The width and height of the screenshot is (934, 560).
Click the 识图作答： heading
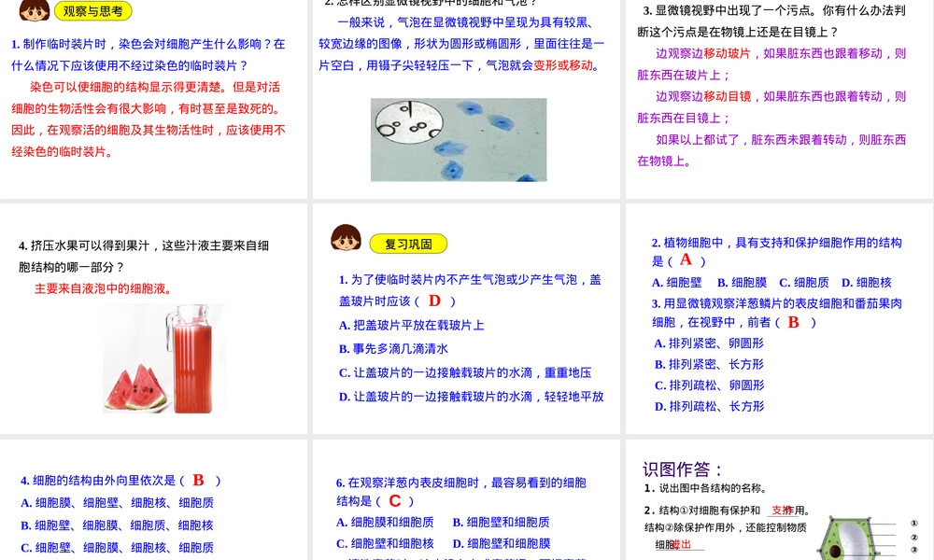pyautogui.click(x=683, y=469)
